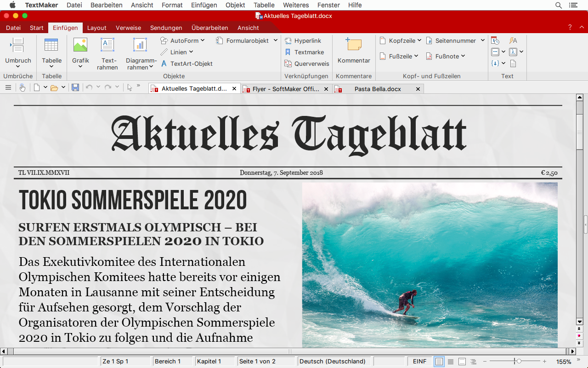Open the Start ribbon tab
The height and width of the screenshot is (368, 588).
tap(37, 28)
